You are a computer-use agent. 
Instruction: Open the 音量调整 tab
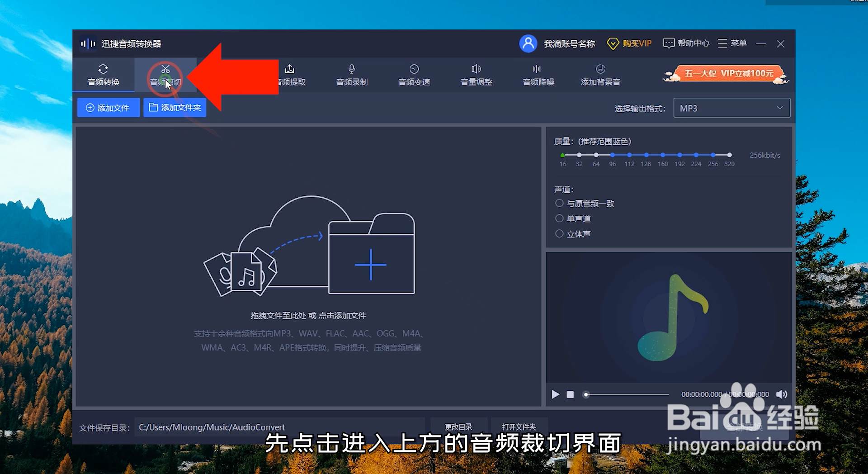click(476, 75)
